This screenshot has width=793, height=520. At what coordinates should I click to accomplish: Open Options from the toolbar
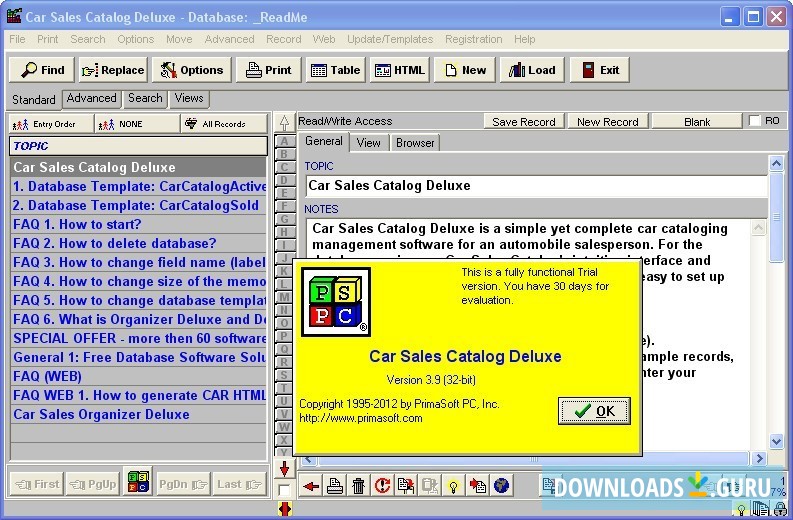pos(192,70)
